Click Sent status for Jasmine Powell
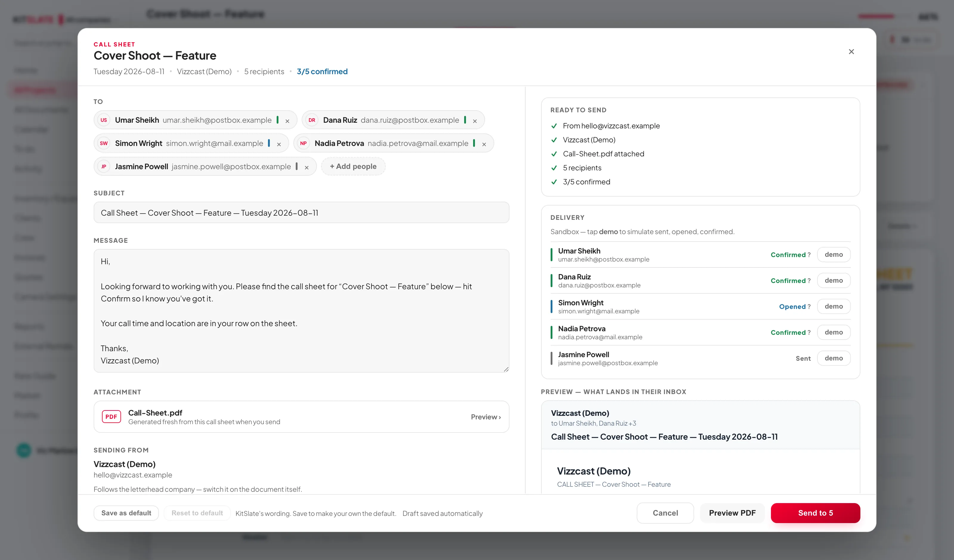The image size is (954, 560). click(x=803, y=359)
